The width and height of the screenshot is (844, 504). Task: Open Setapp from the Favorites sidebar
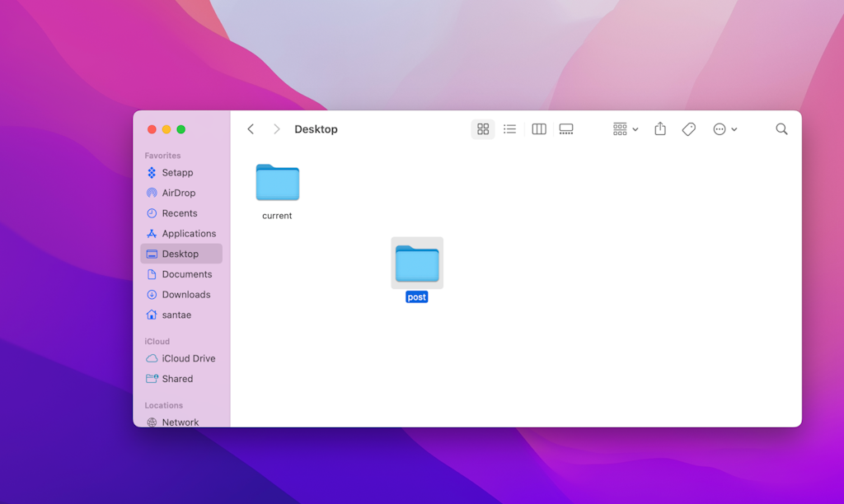tap(176, 173)
